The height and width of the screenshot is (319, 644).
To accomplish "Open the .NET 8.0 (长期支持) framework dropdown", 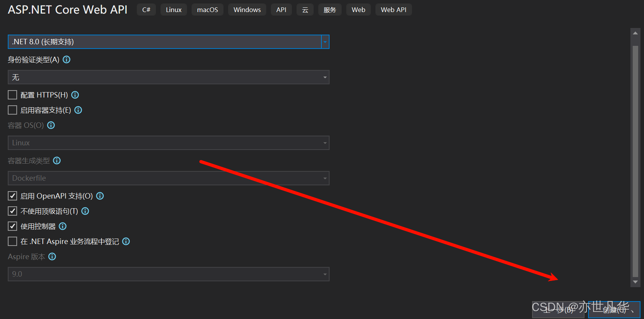I will point(169,42).
